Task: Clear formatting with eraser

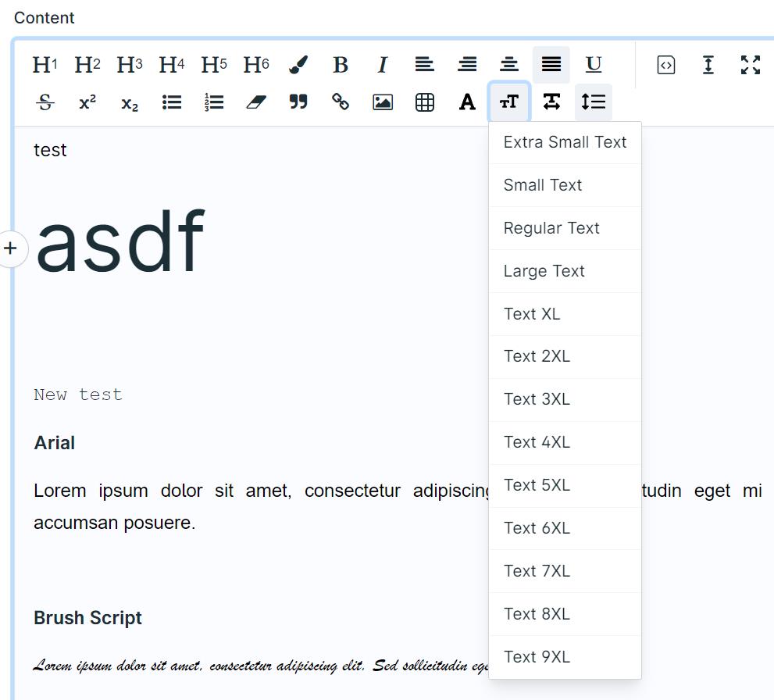Action: pyautogui.click(x=255, y=102)
